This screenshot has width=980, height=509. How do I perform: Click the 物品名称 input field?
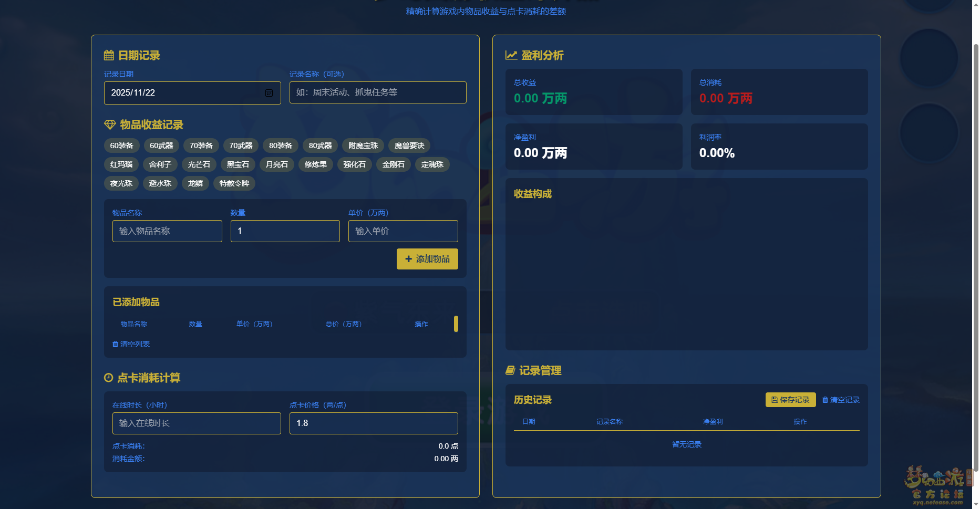[x=167, y=231]
